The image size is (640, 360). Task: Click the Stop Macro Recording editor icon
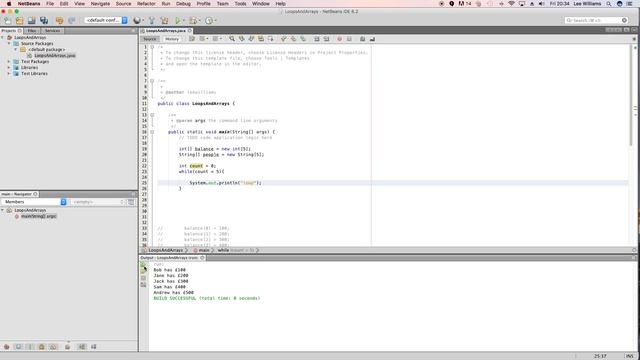(349, 39)
